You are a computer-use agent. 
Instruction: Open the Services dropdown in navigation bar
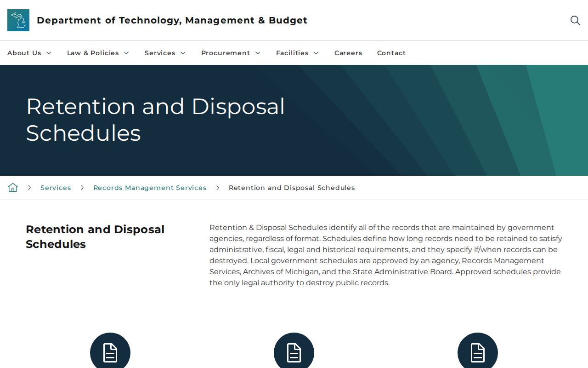[165, 53]
